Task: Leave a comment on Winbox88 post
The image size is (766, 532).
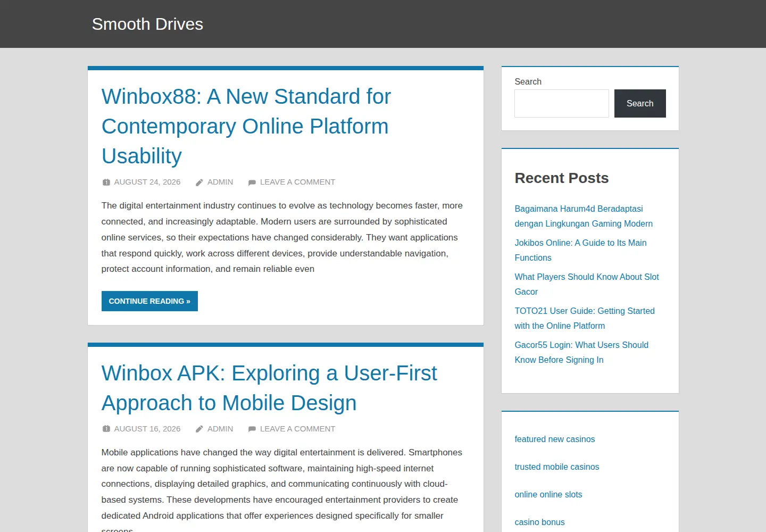Action: 297,182
